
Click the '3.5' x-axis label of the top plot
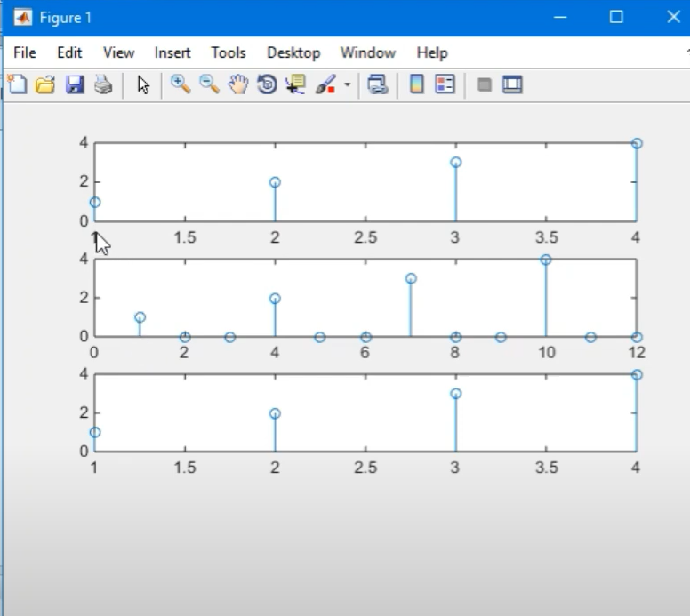tap(547, 237)
